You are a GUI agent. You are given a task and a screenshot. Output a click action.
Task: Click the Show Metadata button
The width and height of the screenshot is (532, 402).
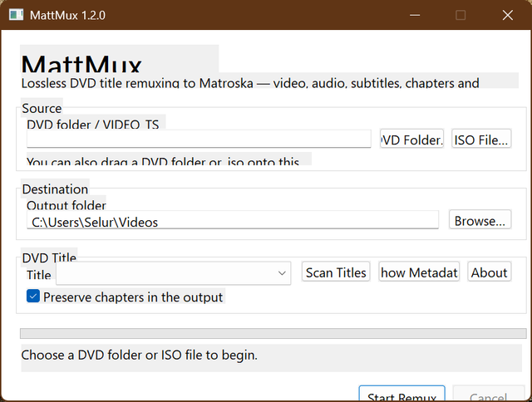pyautogui.click(x=419, y=272)
